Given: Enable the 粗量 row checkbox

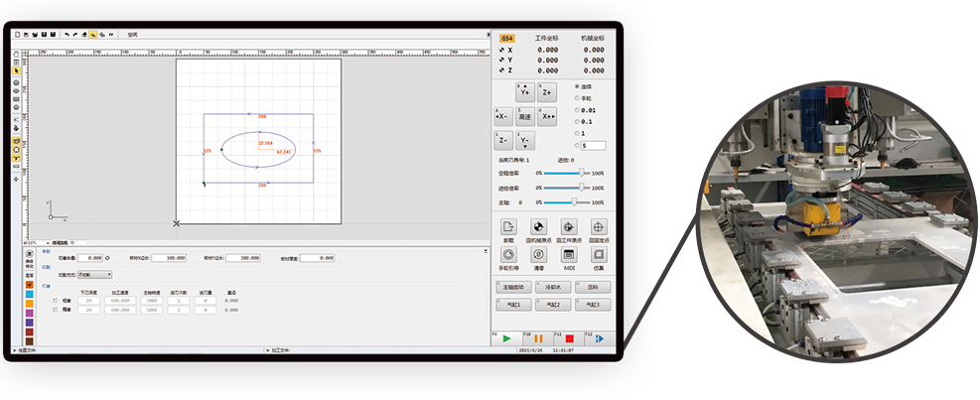Looking at the screenshot, I should click(56, 299).
